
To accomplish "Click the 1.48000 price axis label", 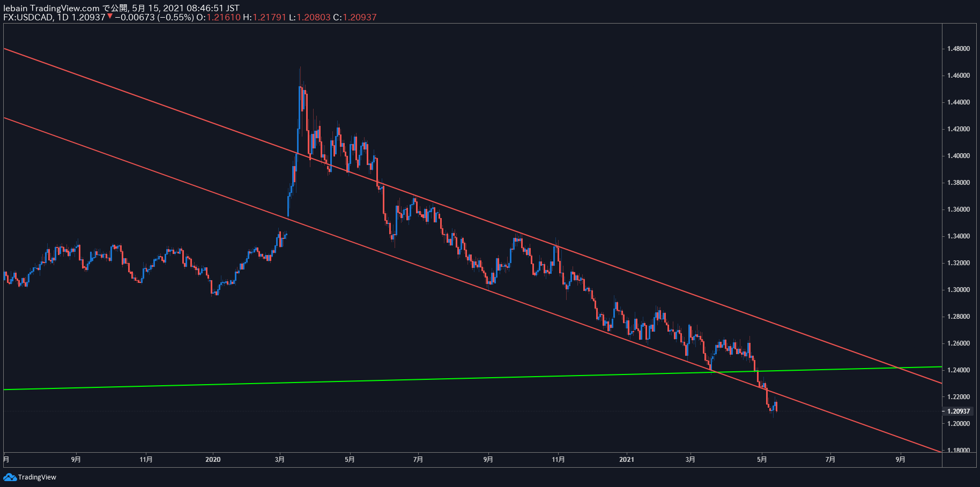I will tap(958, 49).
